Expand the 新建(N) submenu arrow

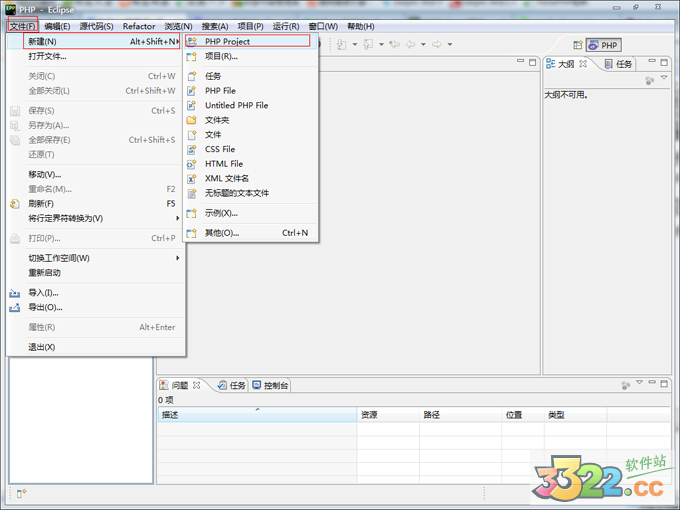tap(178, 42)
